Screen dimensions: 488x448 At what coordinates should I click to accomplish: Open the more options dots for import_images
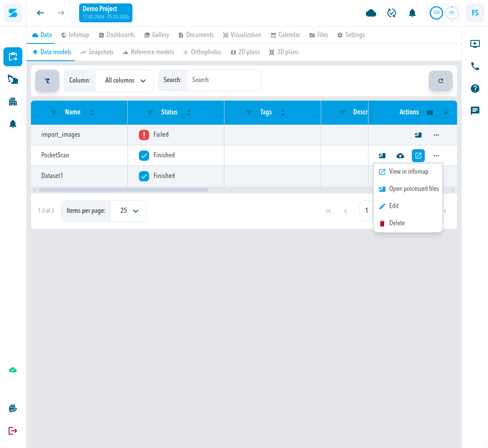tap(436, 135)
